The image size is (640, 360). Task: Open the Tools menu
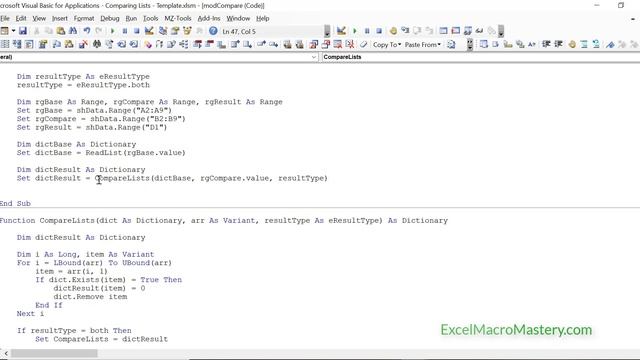[151, 18]
